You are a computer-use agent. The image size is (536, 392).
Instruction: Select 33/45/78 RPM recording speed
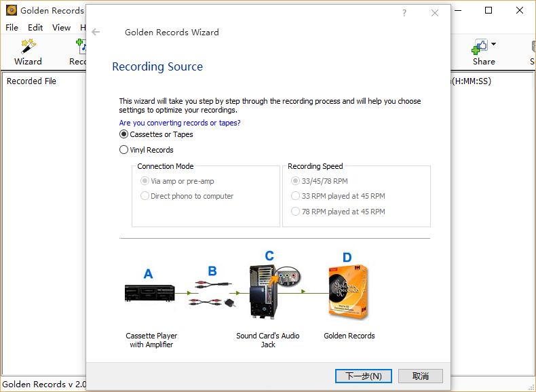[x=320, y=181]
